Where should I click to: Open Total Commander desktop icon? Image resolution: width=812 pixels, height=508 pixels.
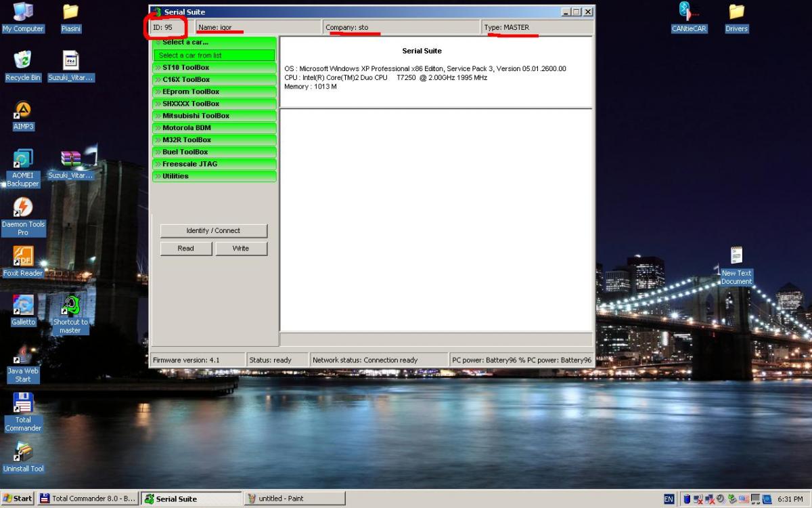pyautogui.click(x=23, y=403)
